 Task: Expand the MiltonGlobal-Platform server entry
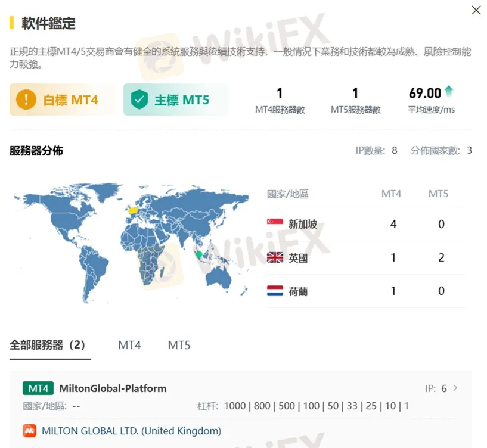[112, 388]
